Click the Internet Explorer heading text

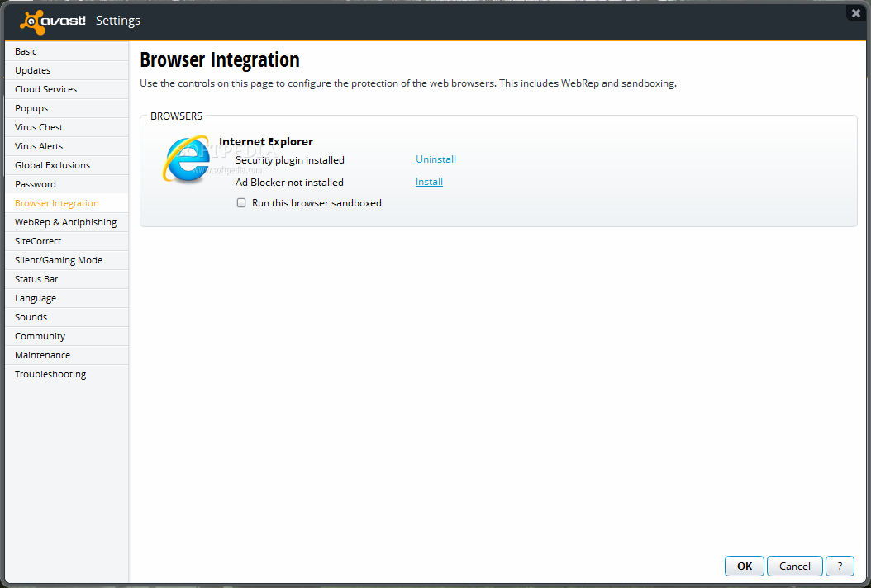[x=266, y=141]
